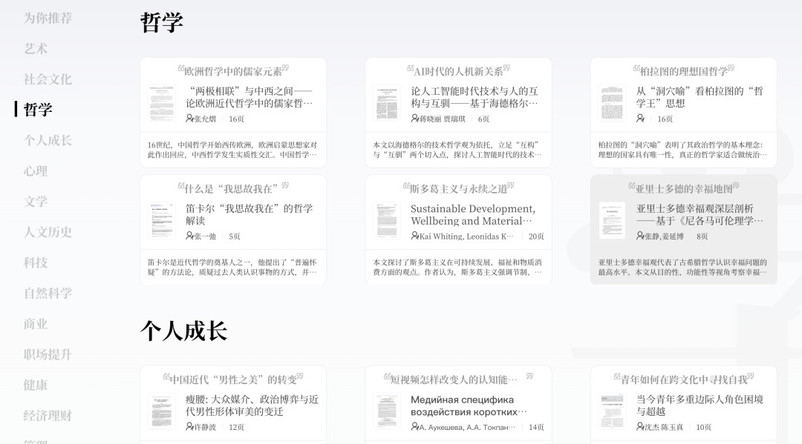802x444 pixels.
Task: Select 为你推荐 in the sidebar
Action: click(x=48, y=18)
